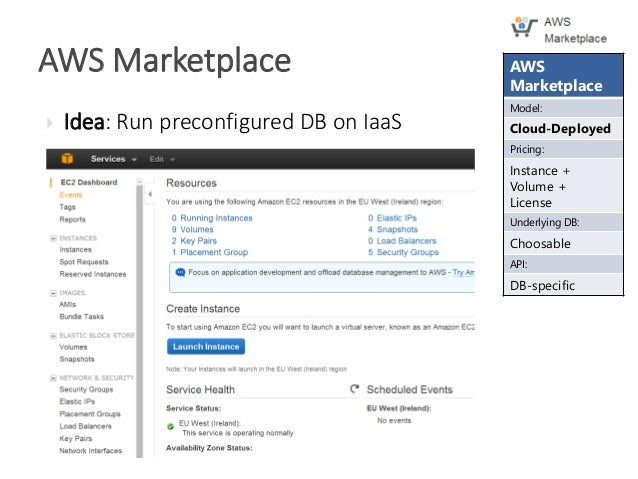This screenshot has height=479, width=638.
Task: Click the blue speech bubble info icon
Action: pos(180,272)
